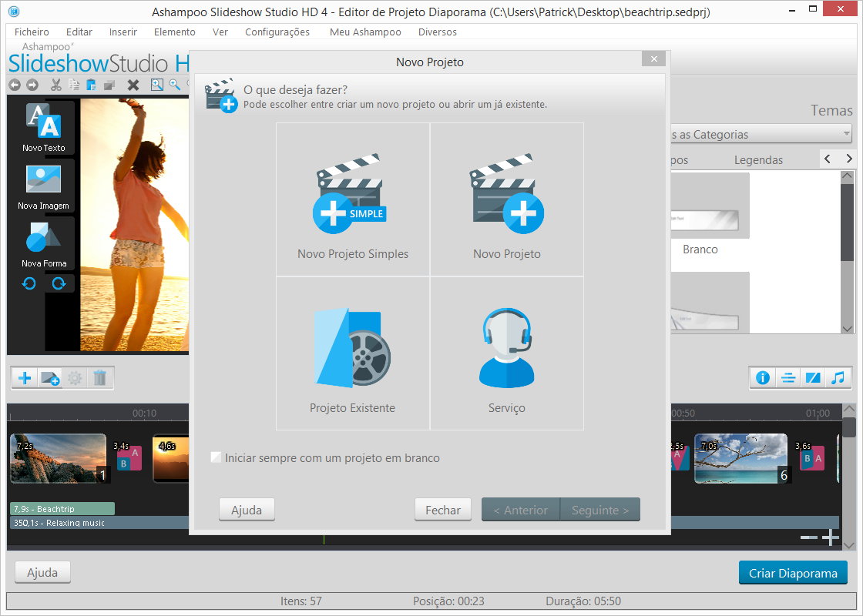Viewport: 863px width, 616px height.
Task: Open the Configurações menu
Action: (277, 32)
